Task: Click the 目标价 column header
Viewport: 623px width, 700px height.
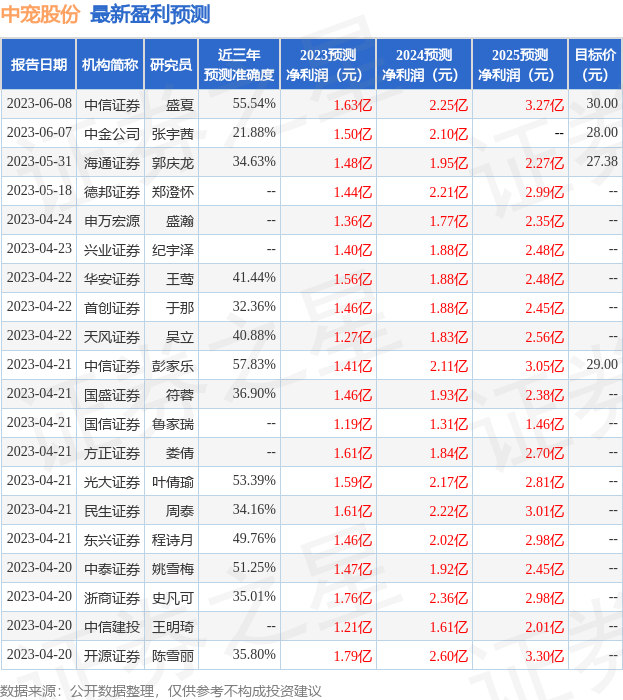Action: [x=595, y=64]
